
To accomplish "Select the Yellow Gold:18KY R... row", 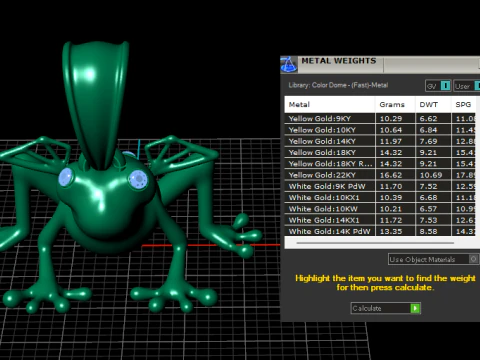I will coord(380,164).
